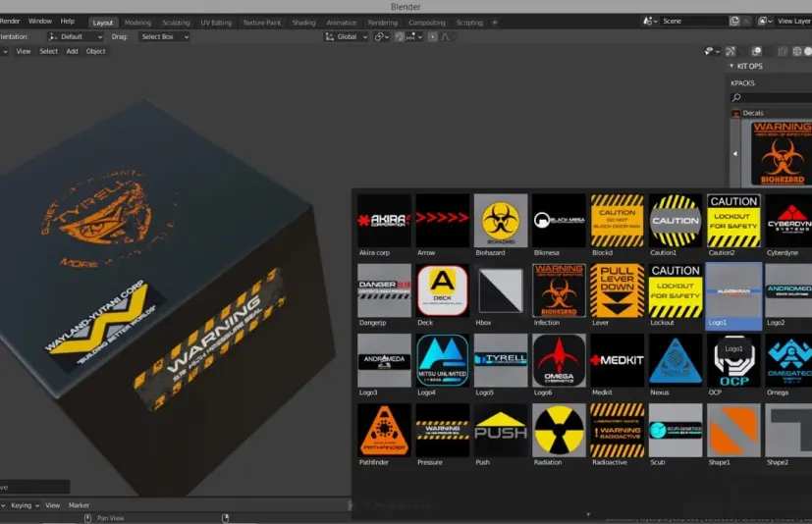Select the Akira corp decal thumbnail
812x524 pixels.
(x=384, y=221)
